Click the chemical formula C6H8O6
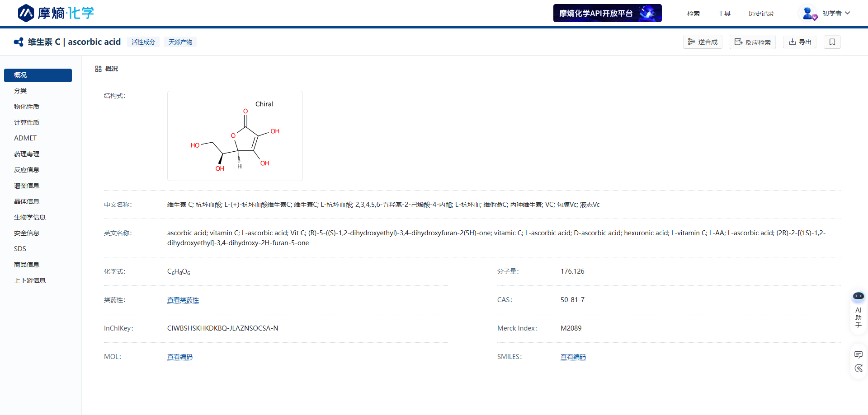The width and height of the screenshot is (868, 415). pyautogui.click(x=179, y=272)
